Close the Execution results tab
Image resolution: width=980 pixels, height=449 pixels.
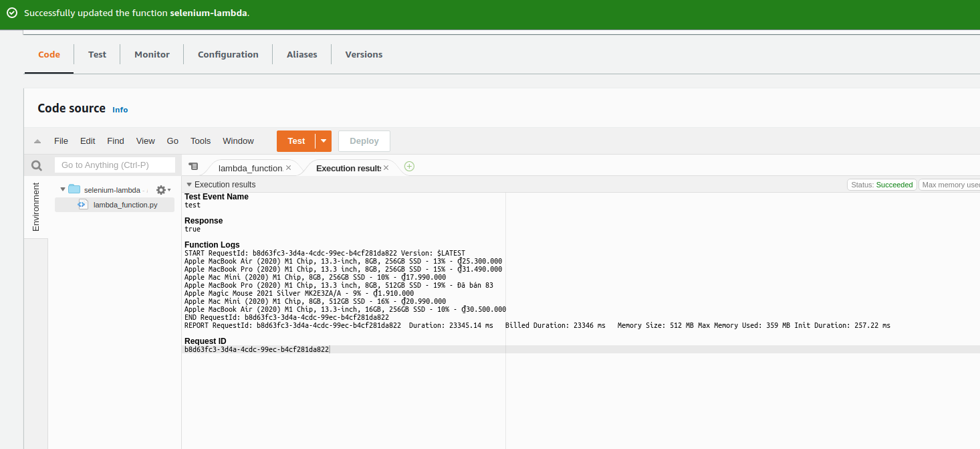[386, 168]
